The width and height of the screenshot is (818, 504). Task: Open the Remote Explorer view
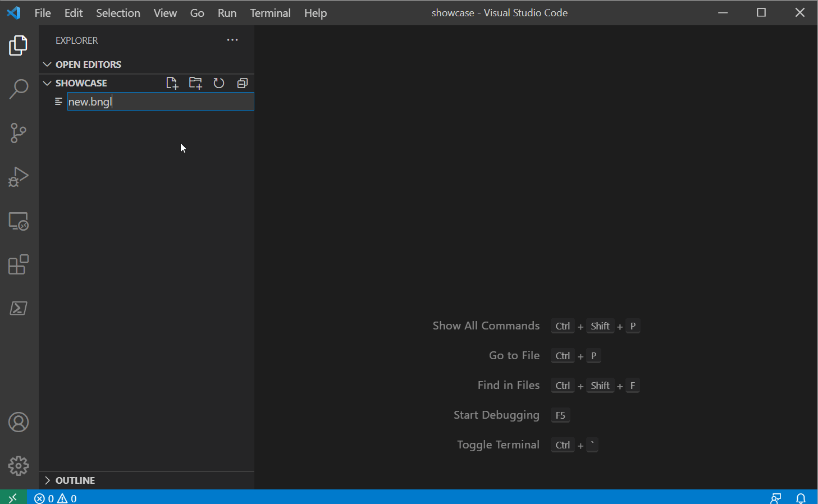point(19,221)
